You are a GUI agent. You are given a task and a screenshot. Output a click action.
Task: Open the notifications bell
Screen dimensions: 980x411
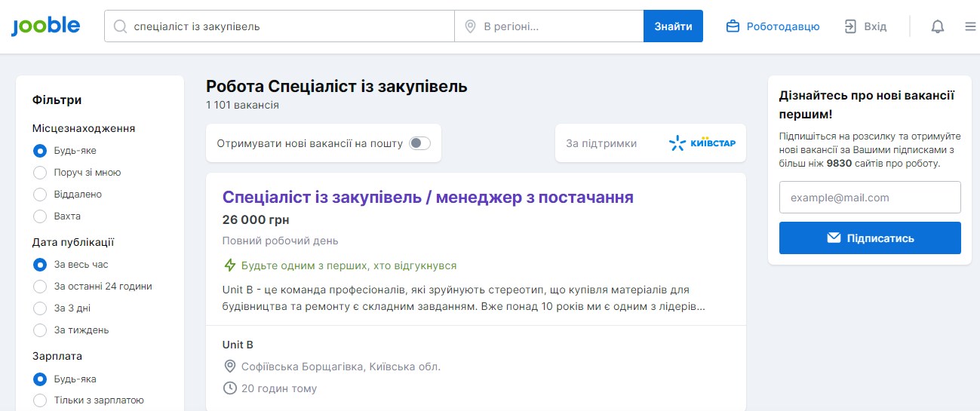click(x=937, y=26)
